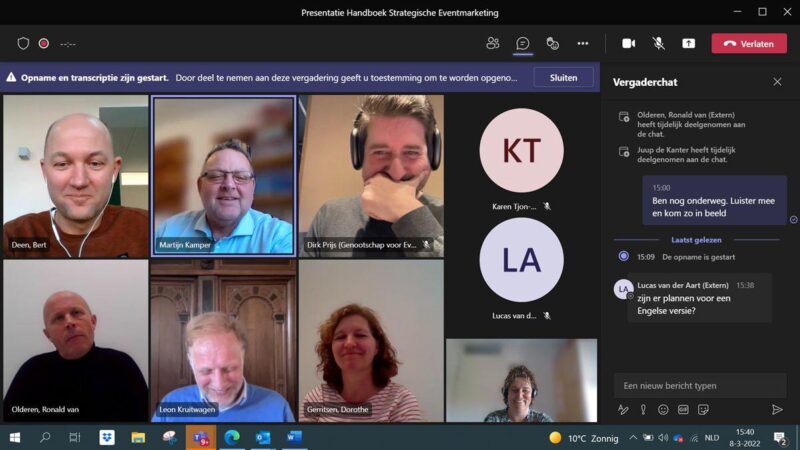Toggle the meeting chat icon
Viewport: 800px width, 450px height.
pyautogui.click(x=522, y=43)
